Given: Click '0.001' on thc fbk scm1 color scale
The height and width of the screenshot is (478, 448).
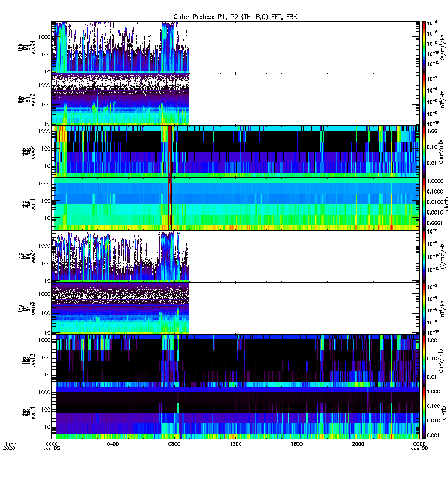Looking at the screenshot, I should (434, 435).
